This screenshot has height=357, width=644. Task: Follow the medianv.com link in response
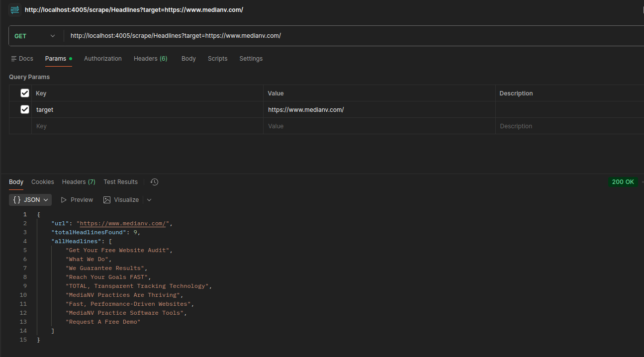pyautogui.click(x=122, y=223)
